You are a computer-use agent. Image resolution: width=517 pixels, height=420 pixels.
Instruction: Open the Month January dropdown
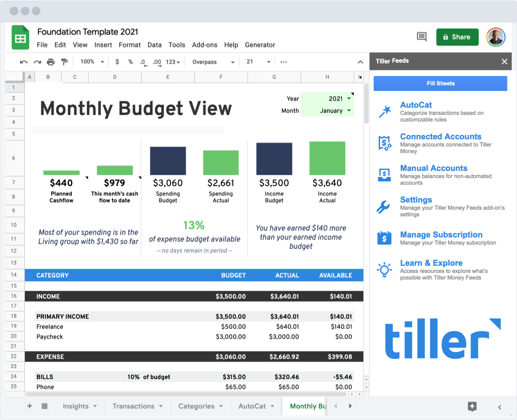coord(349,111)
